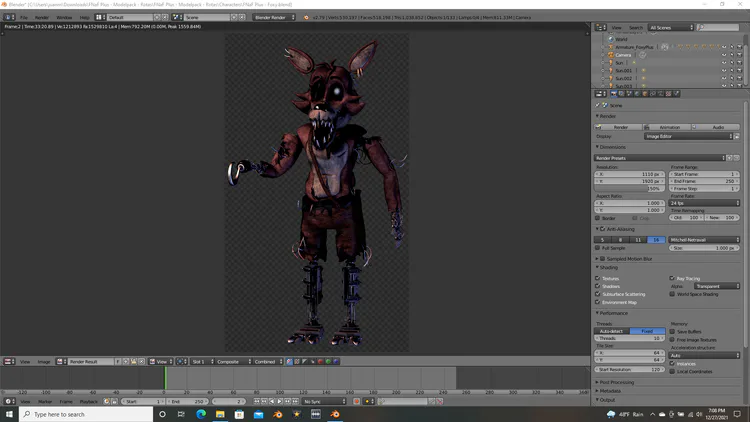The width and height of the screenshot is (750, 422).
Task: Toggle the Textures shading checkbox
Action: click(597, 278)
